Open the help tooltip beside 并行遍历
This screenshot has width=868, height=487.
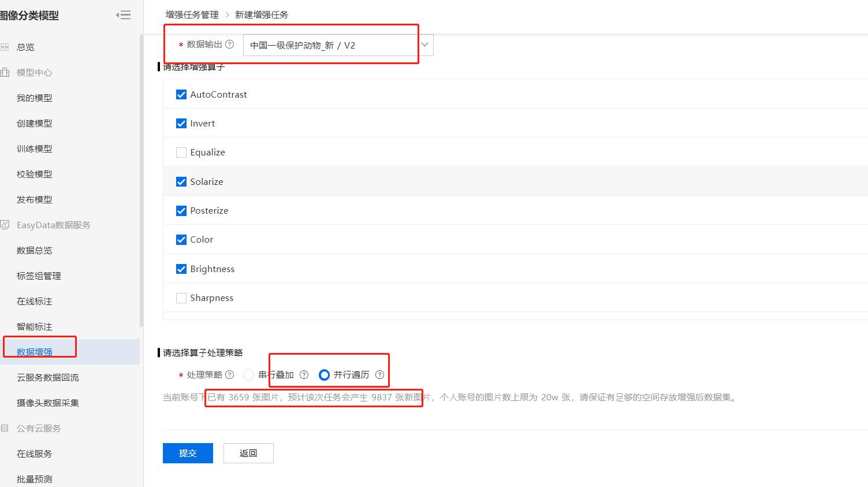click(x=379, y=374)
